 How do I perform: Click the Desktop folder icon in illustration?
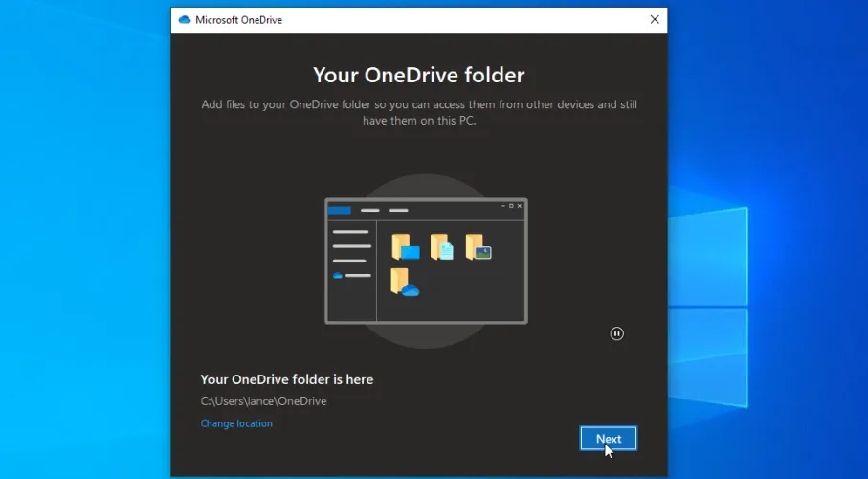click(406, 247)
